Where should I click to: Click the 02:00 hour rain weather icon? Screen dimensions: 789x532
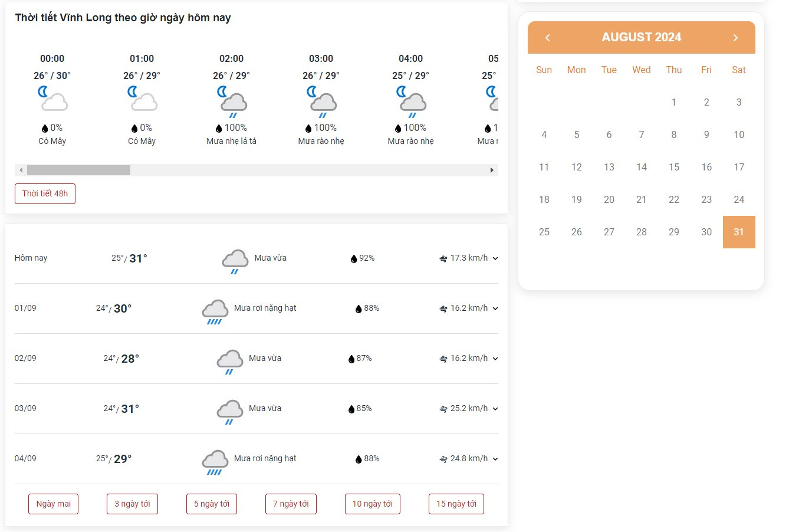232,101
